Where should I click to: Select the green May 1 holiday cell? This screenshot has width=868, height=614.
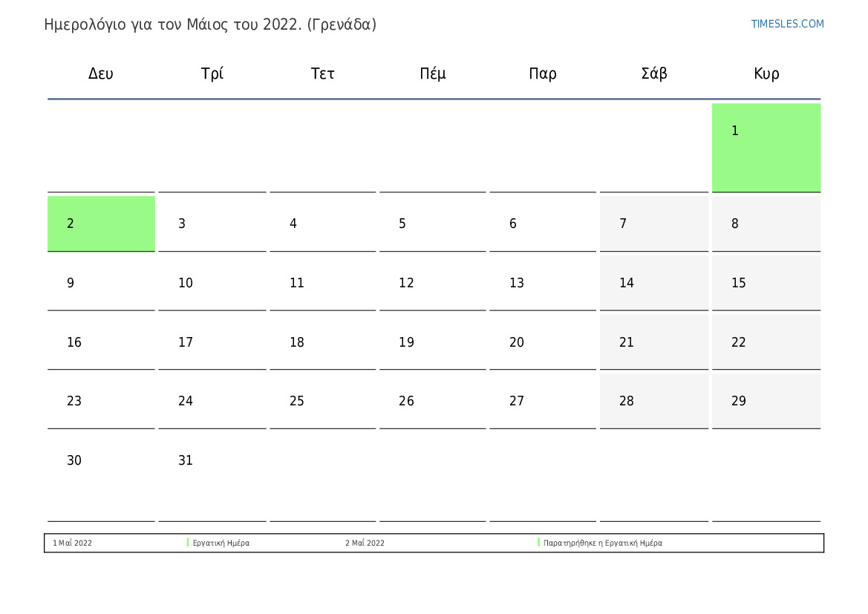point(766,148)
